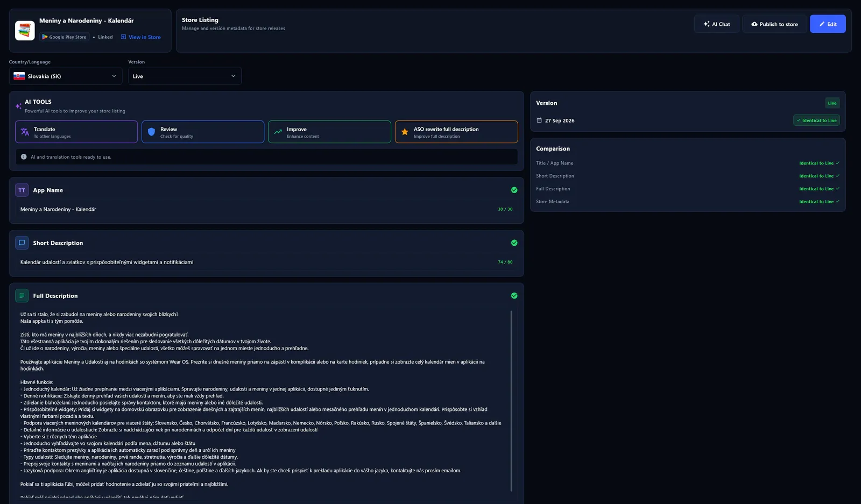Click Full Description green check status icon
This screenshot has height=504, width=861.
click(x=514, y=295)
